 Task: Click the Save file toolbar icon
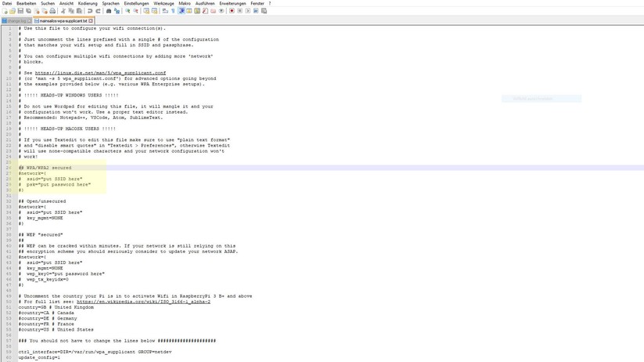tap(20, 11)
